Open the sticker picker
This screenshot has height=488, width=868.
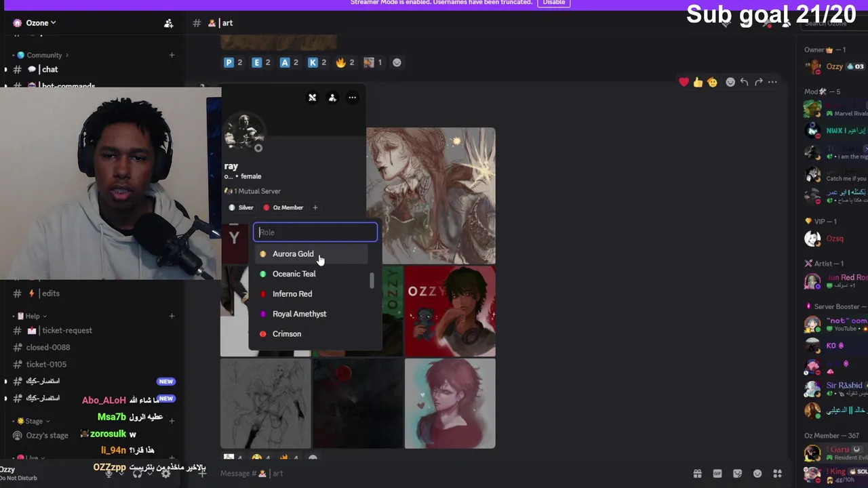(738, 474)
